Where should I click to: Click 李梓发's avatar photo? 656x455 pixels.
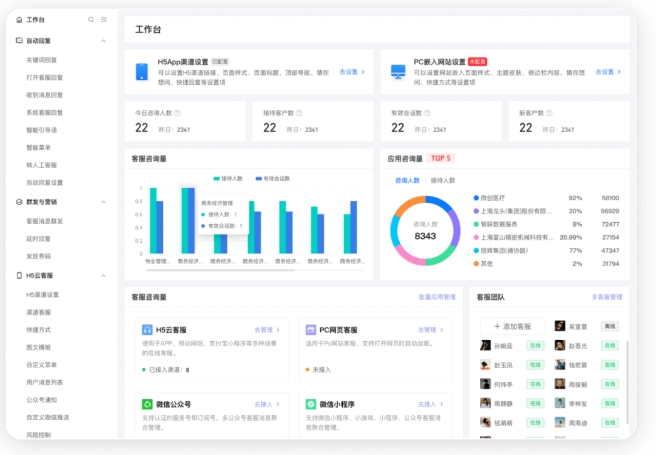click(560, 403)
